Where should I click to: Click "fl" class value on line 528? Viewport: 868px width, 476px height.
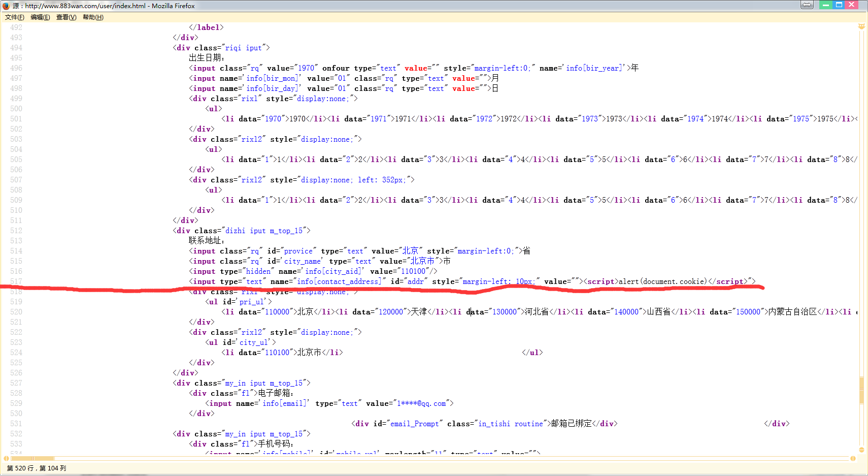tap(246, 393)
